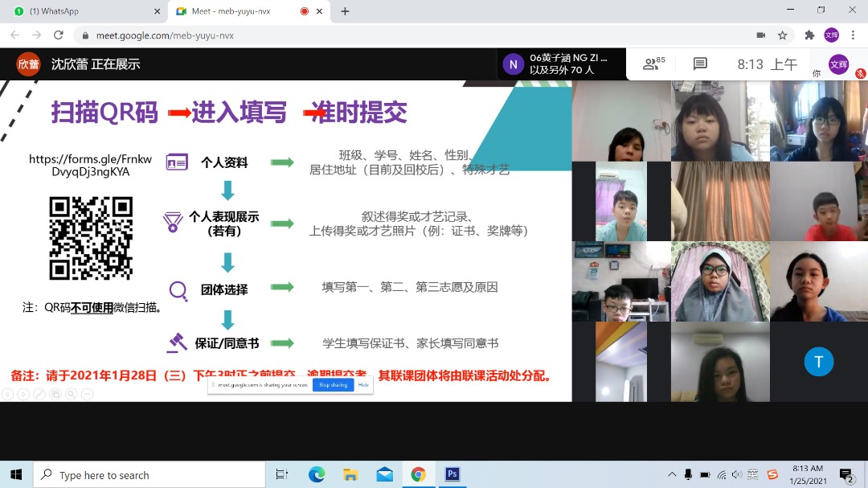
Task: Select the video tile showing orange striped curtains
Action: point(720,201)
